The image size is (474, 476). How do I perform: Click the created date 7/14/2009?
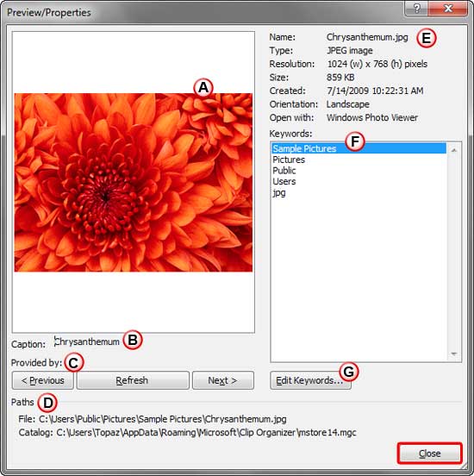pyautogui.click(x=375, y=91)
